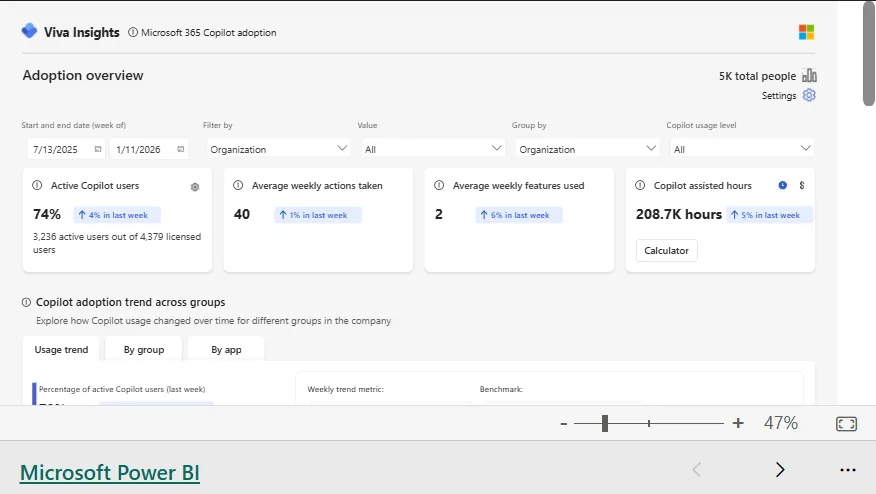Show info for Copilot adoption trend across groups

26,302
